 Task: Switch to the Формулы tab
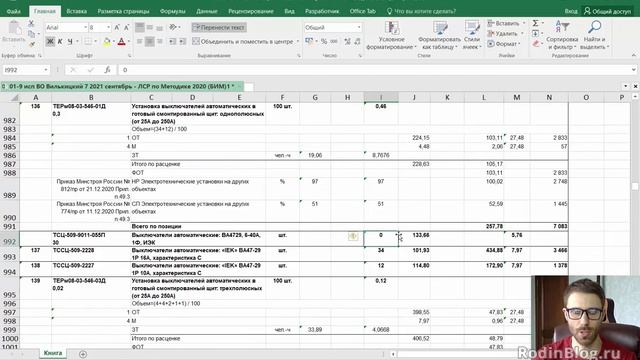(x=172, y=11)
